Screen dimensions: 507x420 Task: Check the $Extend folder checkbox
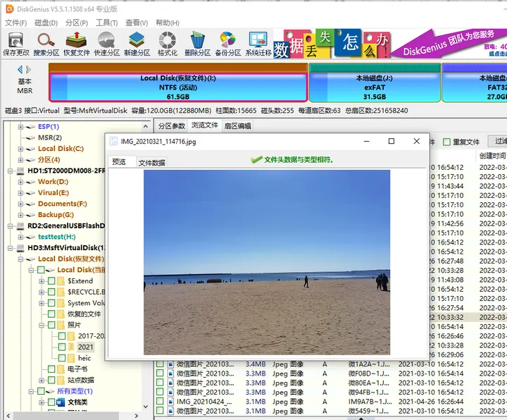tap(51, 281)
